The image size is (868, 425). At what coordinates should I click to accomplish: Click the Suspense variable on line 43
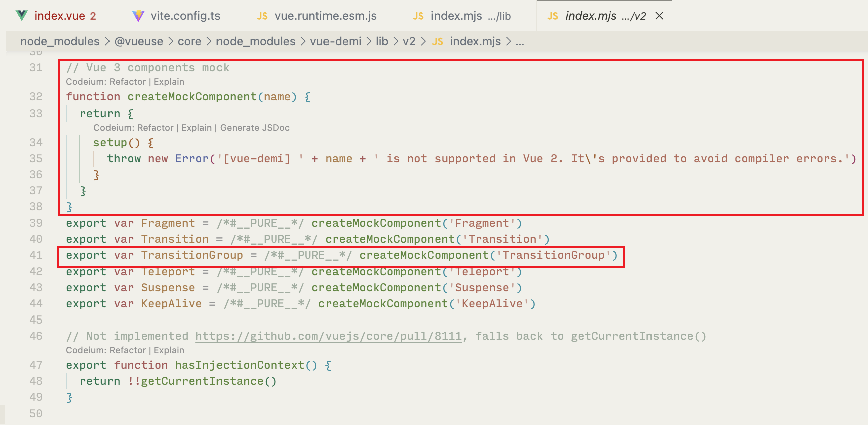click(x=168, y=287)
